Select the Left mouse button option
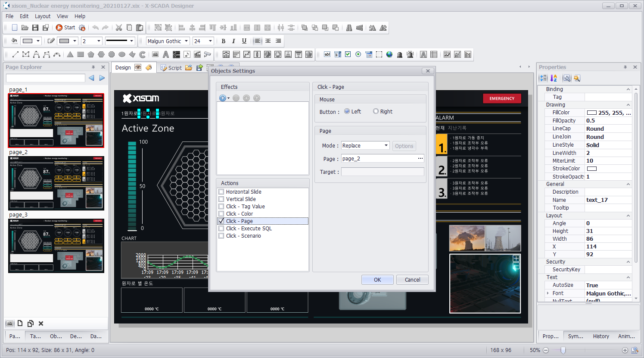Viewport: 644px width, 358px height. (347, 111)
